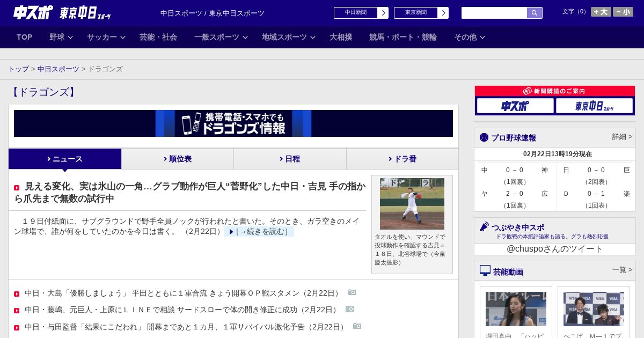Click the arrow beside the 東京新聞 button
Screen dimensions: 644x338
click(x=443, y=13)
